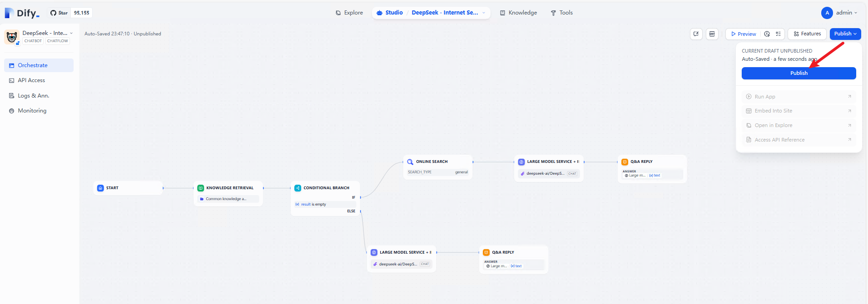Image resolution: width=868 pixels, height=304 pixels.
Task: Click the SEARCH_TYPE general parameter
Action: [438, 172]
